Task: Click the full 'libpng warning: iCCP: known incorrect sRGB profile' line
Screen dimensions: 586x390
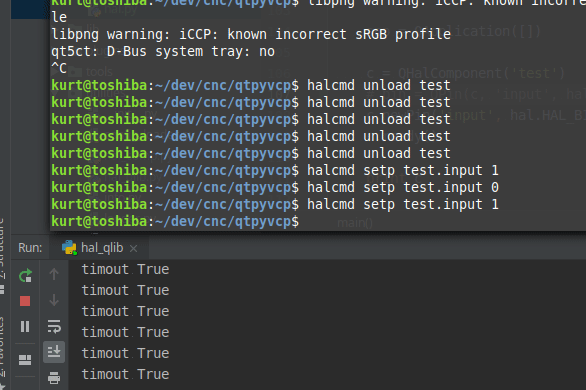Action: point(251,34)
